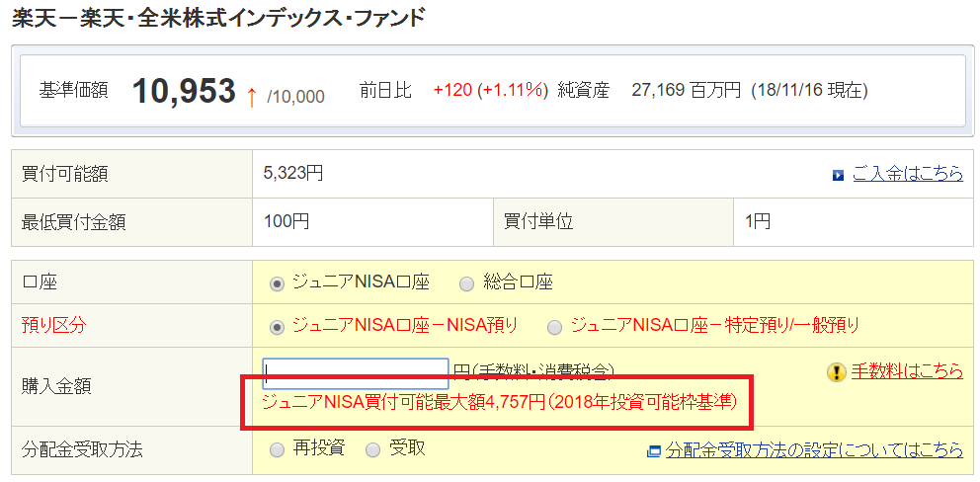
Task: Click the ジュニアNISA買付可能最大額4,757円 notice text
Action: 499,401
